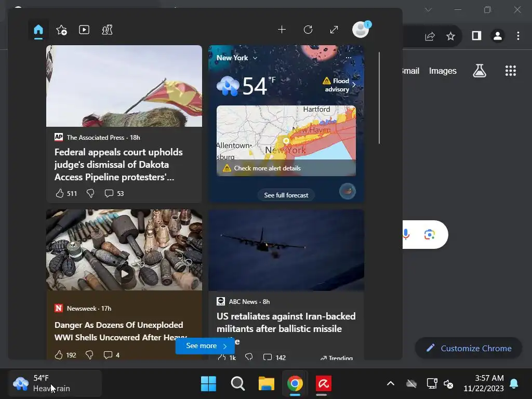Expand widgets panel to full view
The width and height of the screenshot is (532, 399).
(x=334, y=30)
